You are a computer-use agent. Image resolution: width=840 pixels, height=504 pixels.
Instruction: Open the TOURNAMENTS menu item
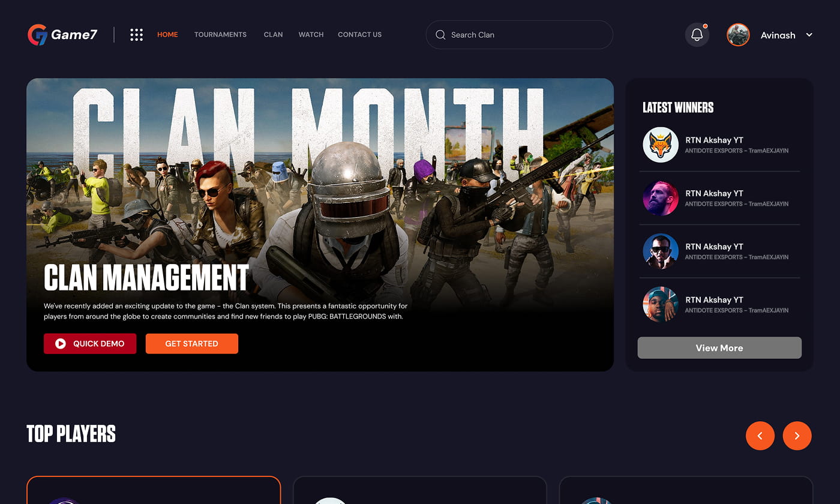coord(220,35)
